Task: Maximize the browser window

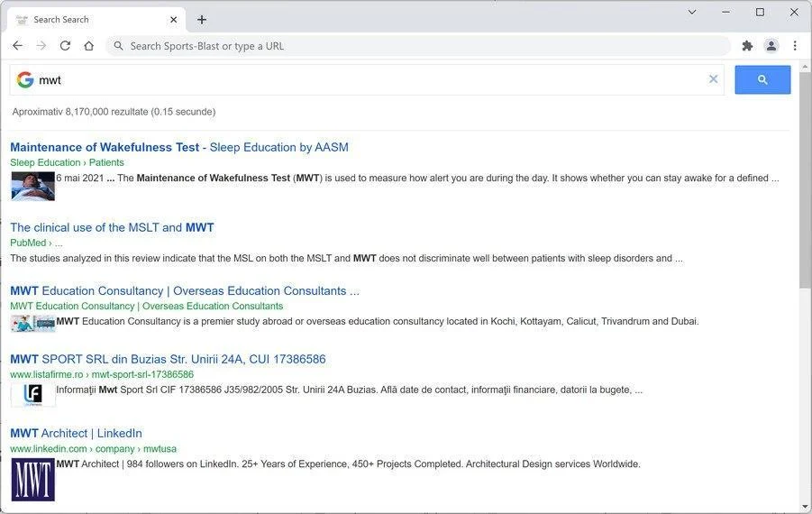Action: tap(761, 12)
